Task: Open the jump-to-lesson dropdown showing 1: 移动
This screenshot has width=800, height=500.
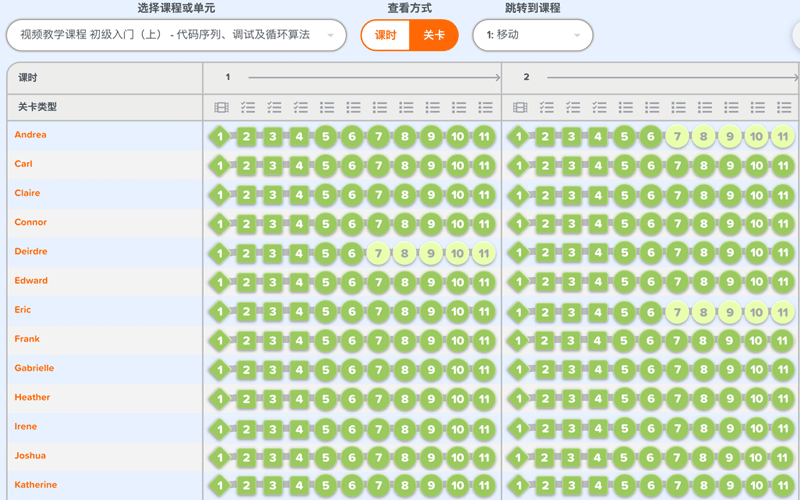Action: coord(532,35)
